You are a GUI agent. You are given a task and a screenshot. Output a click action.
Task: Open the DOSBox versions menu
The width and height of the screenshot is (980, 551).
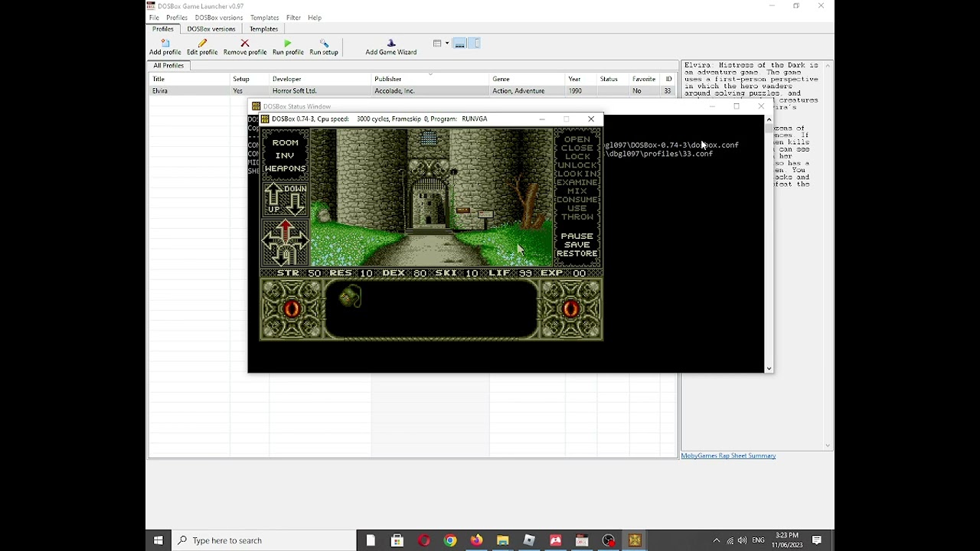(219, 18)
